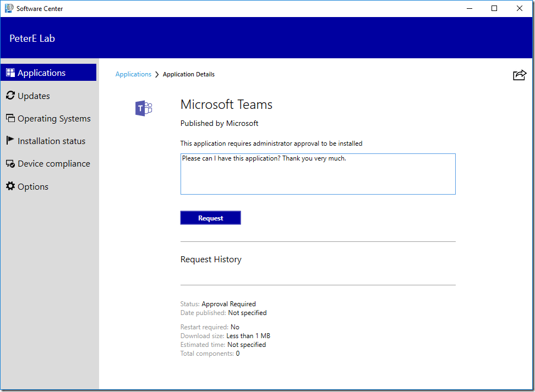Screen dimensions: 535x392
Task: Open the Updates section label
Action: [34, 96]
